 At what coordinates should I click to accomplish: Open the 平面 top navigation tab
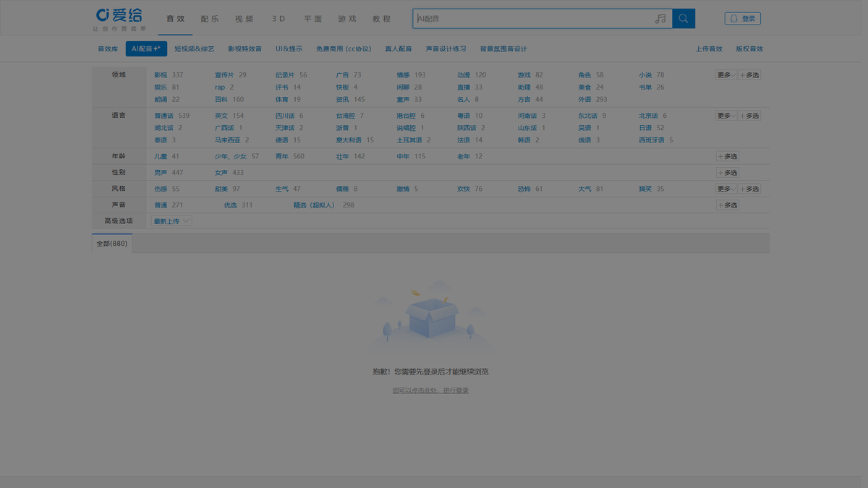pos(313,19)
